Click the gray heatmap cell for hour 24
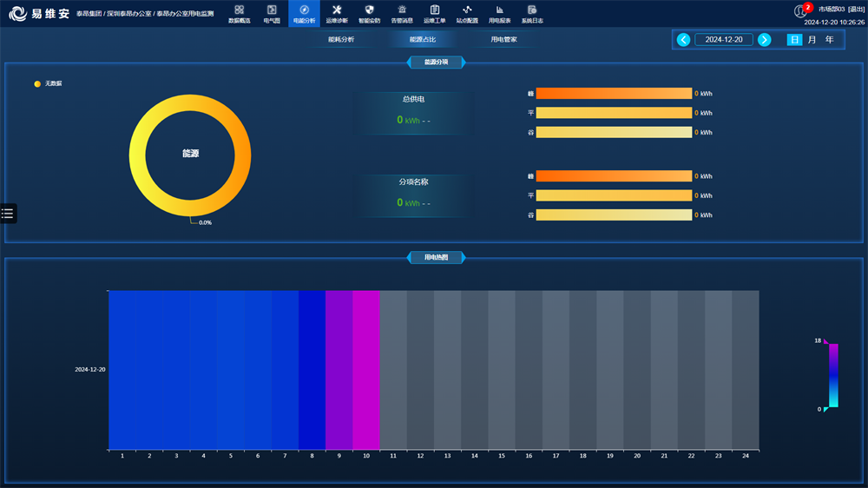868x488 pixels. (746, 370)
